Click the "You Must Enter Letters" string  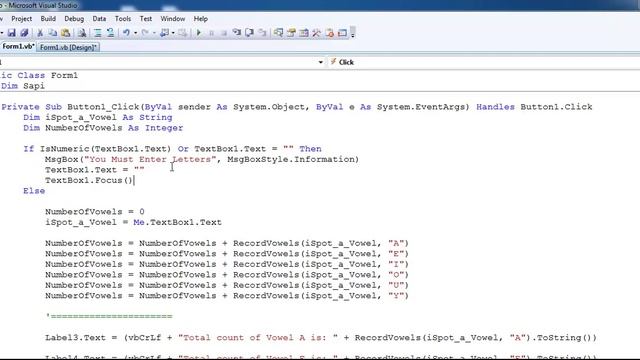[150, 160]
